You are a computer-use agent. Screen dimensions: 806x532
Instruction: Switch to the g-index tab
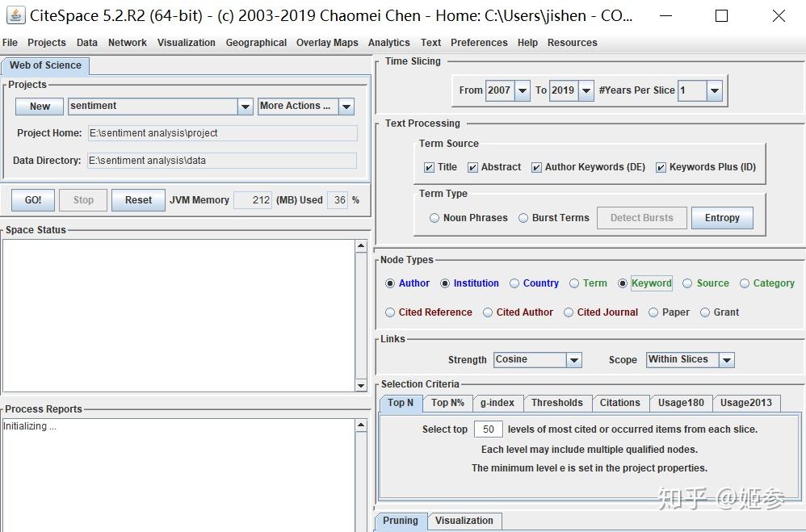(497, 403)
